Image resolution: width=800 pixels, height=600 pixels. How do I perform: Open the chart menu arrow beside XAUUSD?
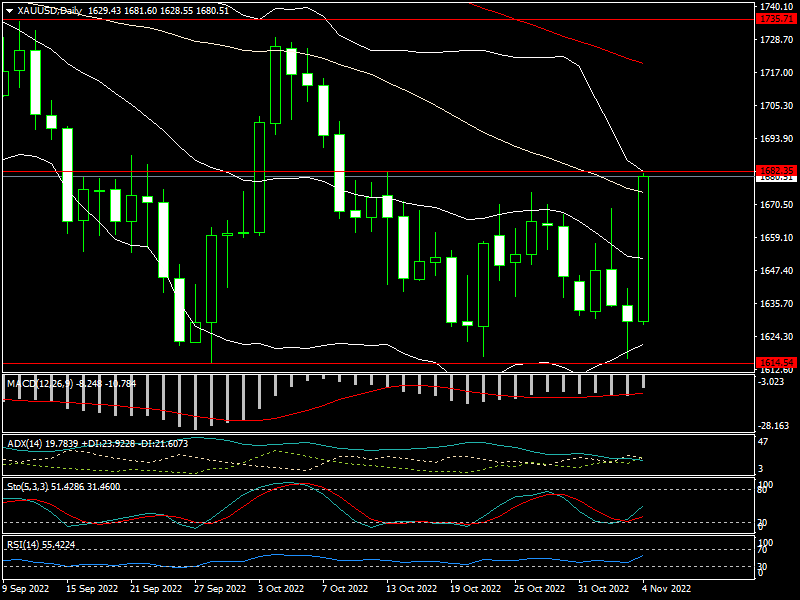click(x=9, y=9)
